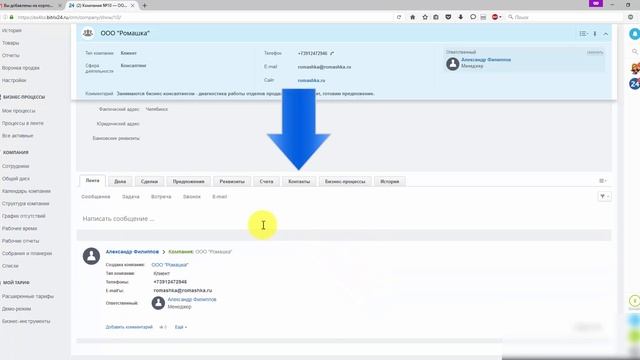Open the Контакты tab
This screenshot has height=360, width=640.
[299, 181]
